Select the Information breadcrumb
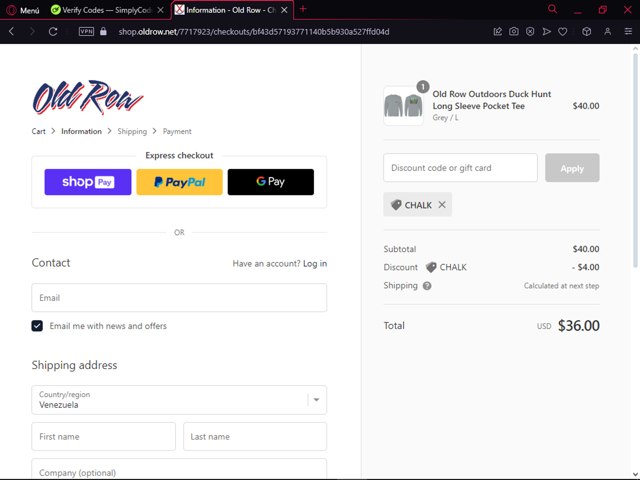Screen dimensions: 640x480 tap(81, 131)
